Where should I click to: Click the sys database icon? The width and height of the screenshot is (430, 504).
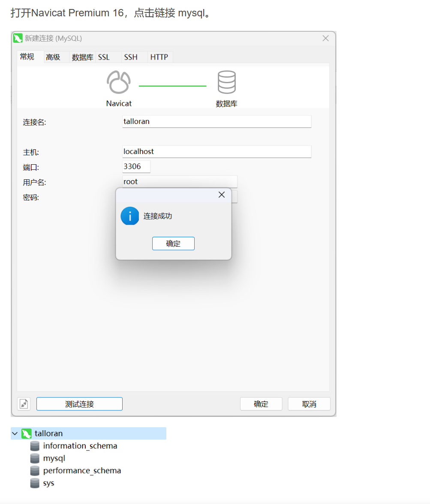35,483
